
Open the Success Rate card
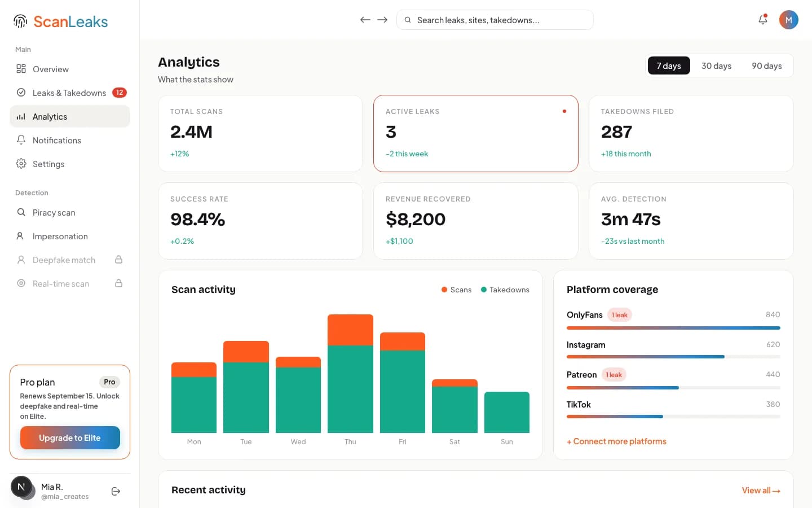click(x=261, y=221)
